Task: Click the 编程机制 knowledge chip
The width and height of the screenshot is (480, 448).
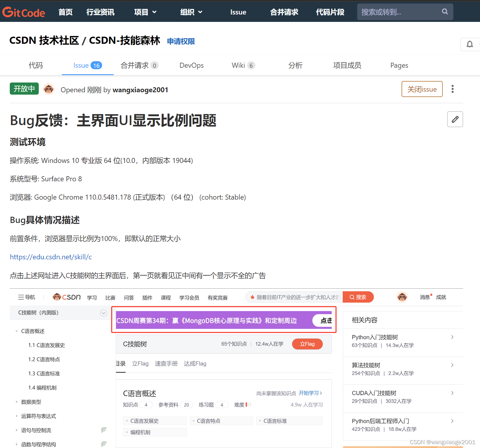Action: point(155,432)
